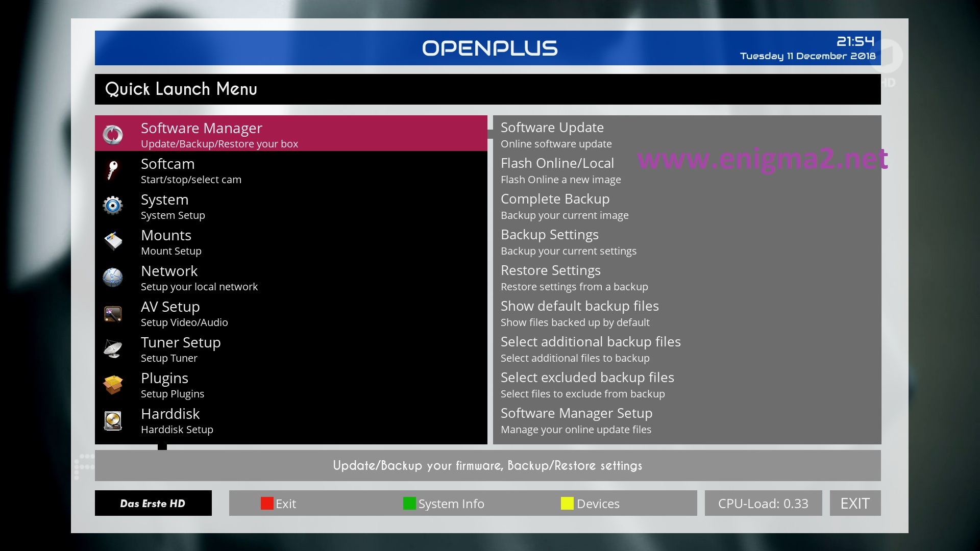
Task: Click the Network globe icon
Action: point(113,278)
